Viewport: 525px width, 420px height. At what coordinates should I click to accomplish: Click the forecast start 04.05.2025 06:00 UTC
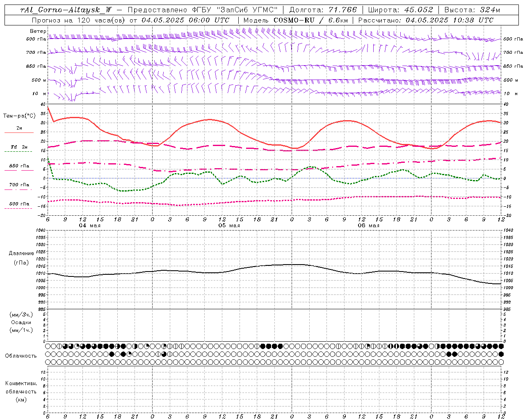coord(185,20)
